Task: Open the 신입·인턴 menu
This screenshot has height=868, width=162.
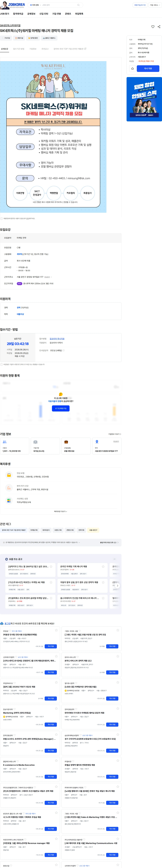Action: [44, 14]
